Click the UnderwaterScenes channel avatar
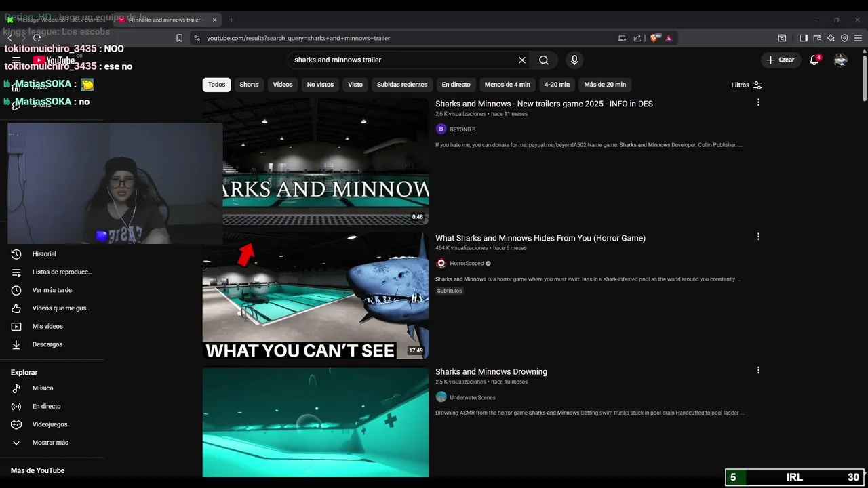The width and height of the screenshot is (868, 488). [441, 397]
